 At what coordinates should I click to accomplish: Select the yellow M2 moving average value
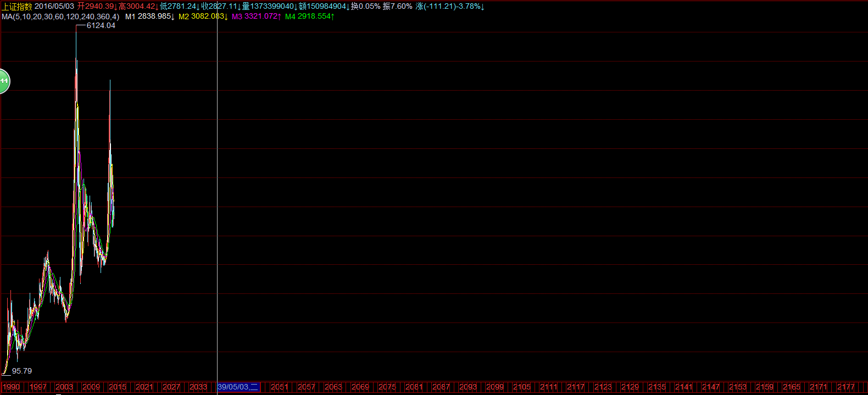coord(203,16)
